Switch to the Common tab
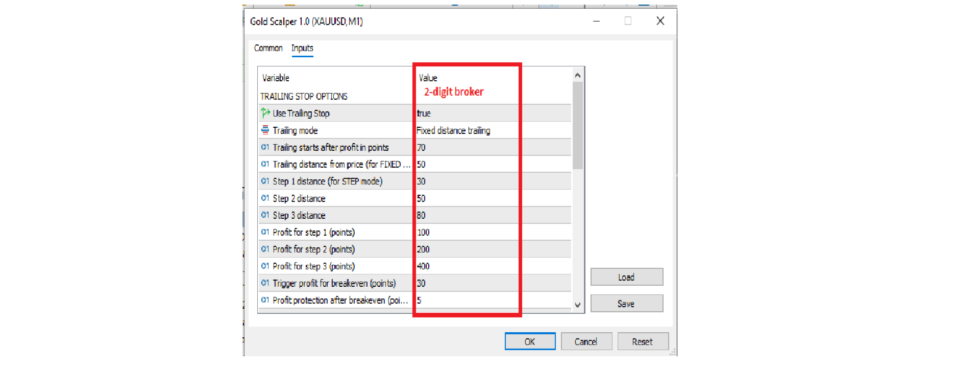 (268, 48)
